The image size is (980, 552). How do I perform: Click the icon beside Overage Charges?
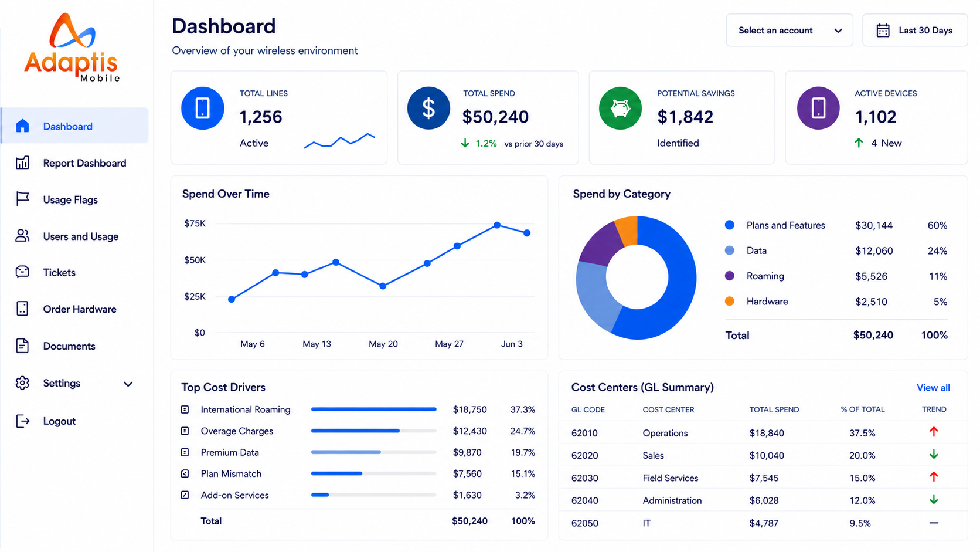pos(185,431)
